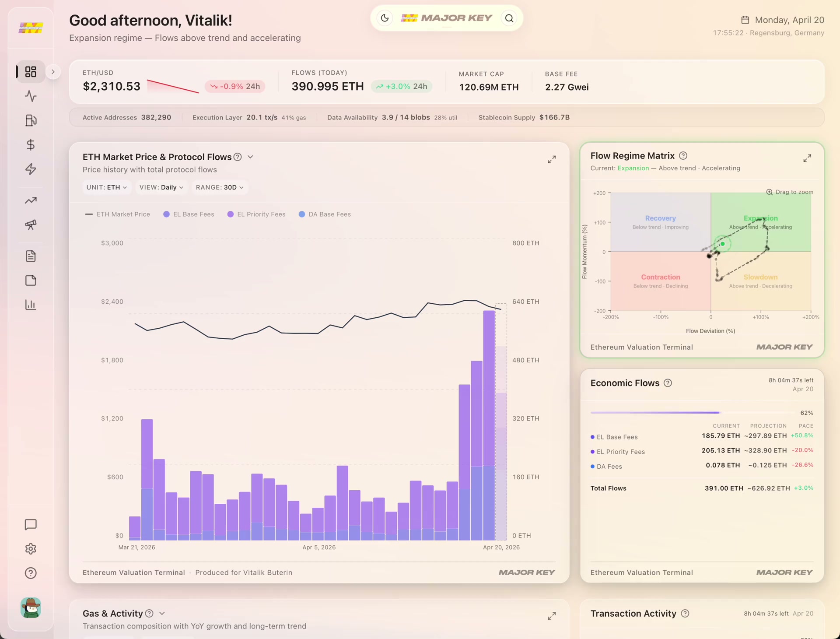The width and height of the screenshot is (840, 639).
Task: Click the Contraction quadrant in the matrix
Action: pyautogui.click(x=661, y=281)
